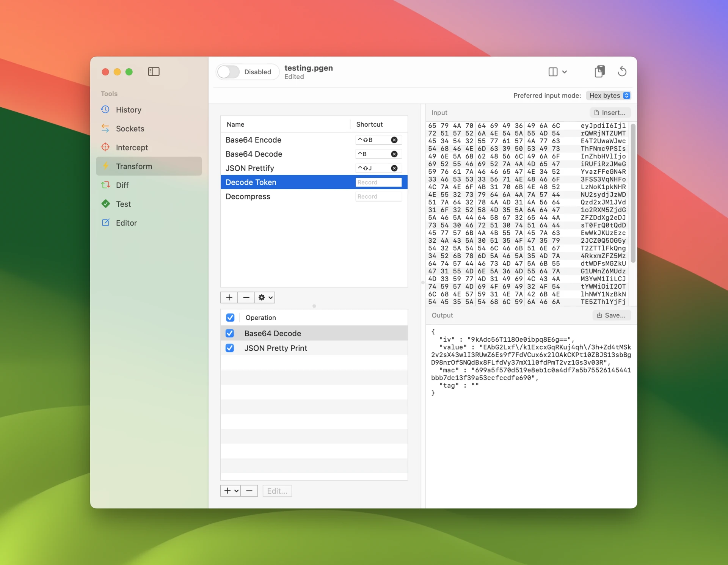Clear the JSON Prettify shortcut
The image size is (728, 565).
tap(394, 168)
